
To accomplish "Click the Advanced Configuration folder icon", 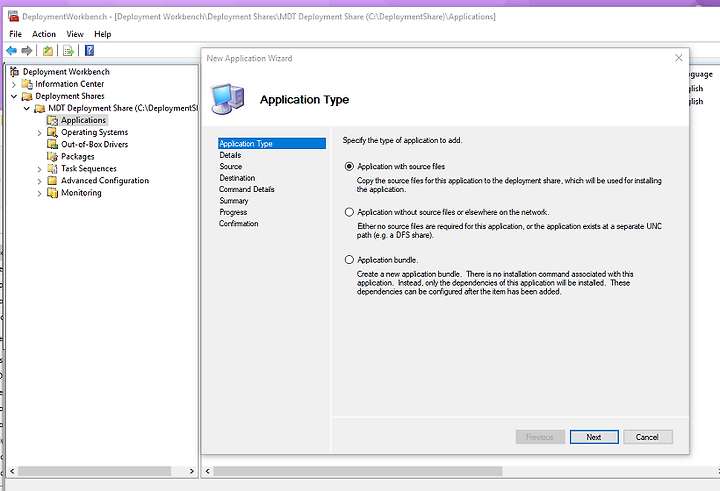I will click(x=52, y=181).
